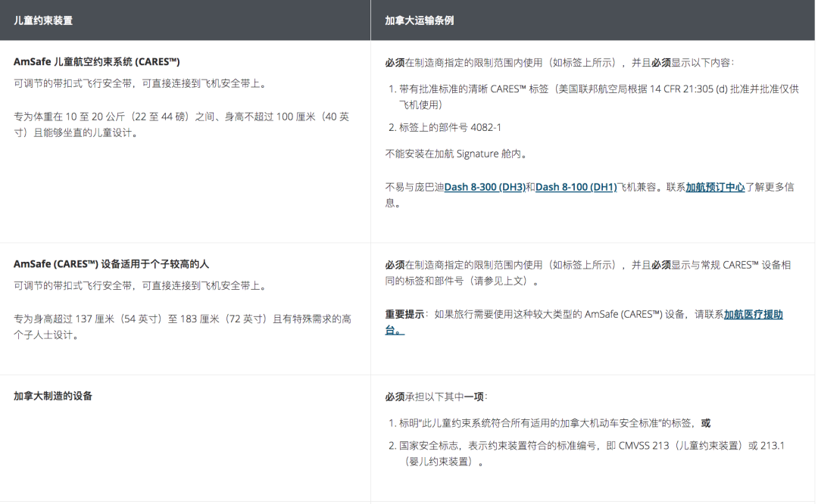
Task: Click the 重要提示 bolded label
Action: tap(399, 313)
